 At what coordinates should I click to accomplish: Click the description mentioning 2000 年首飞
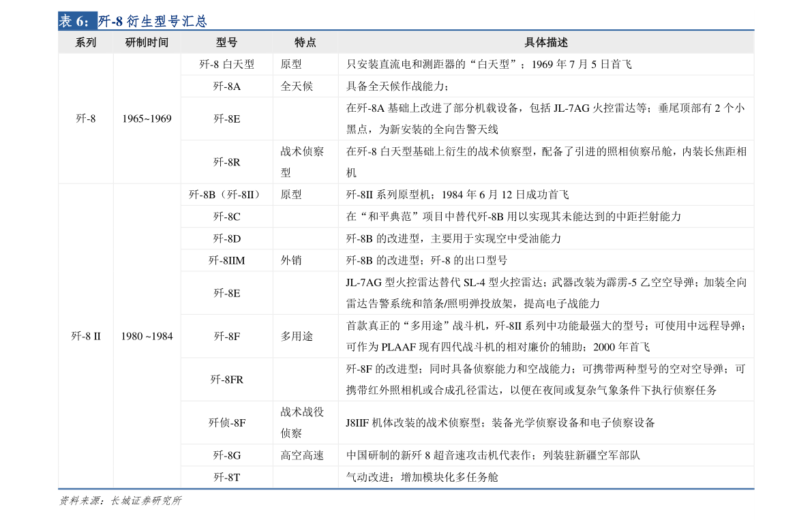(x=546, y=336)
